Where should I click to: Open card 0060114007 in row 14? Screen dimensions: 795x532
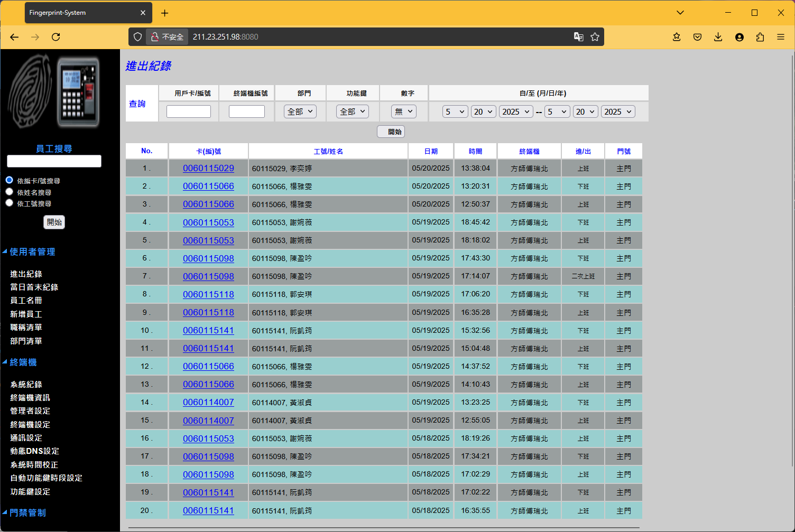point(208,403)
